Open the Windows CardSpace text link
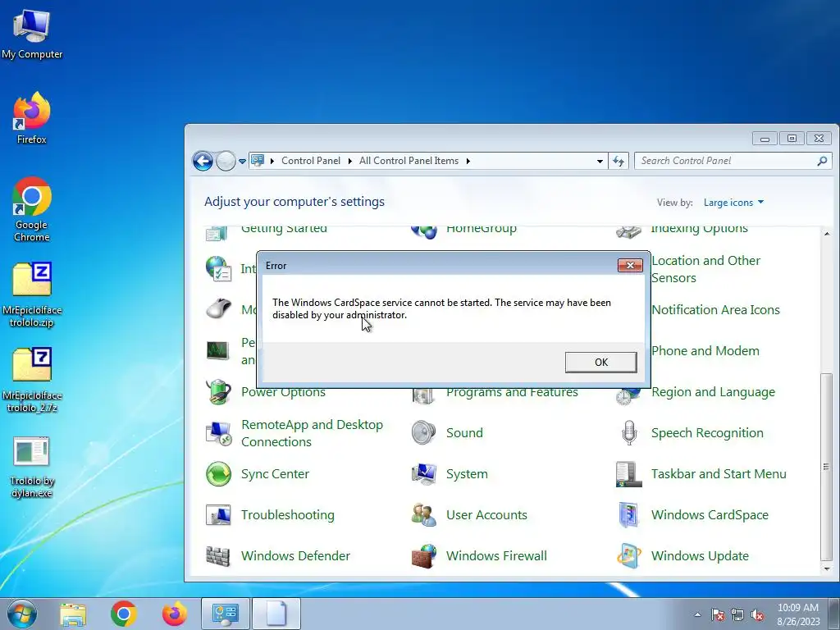This screenshot has width=840, height=630. [710, 515]
